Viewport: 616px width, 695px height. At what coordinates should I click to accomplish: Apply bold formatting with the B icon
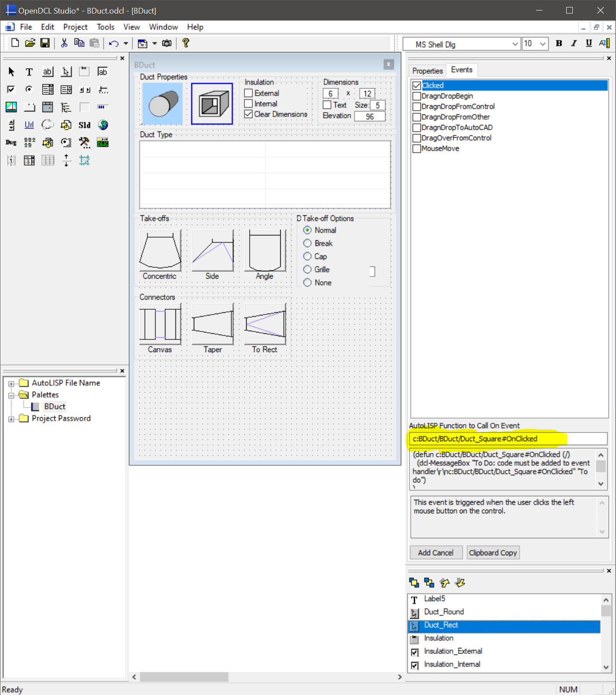pyautogui.click(x=559, y=43)
